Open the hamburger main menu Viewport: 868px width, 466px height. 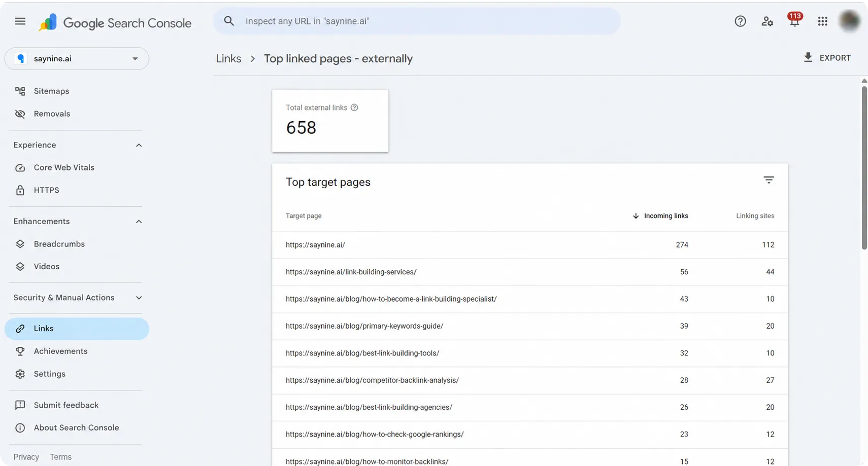(x=20, y=21)
